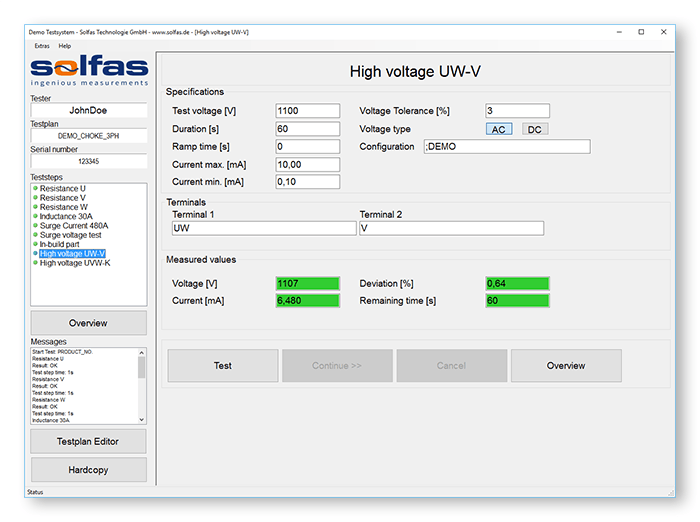Minimize the Demo Testsystem window
Screen dimensions: 700x522
pyautogui.click(x=619, y=32)
